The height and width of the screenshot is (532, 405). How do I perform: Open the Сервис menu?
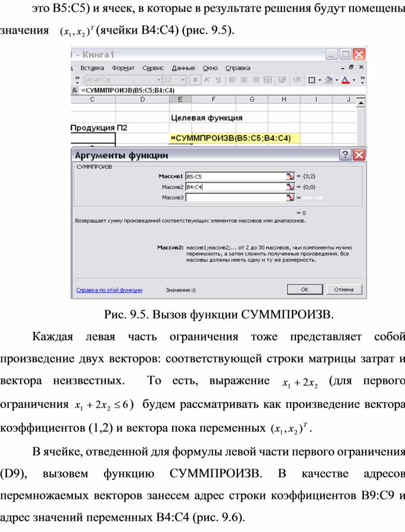pos(153,68)
